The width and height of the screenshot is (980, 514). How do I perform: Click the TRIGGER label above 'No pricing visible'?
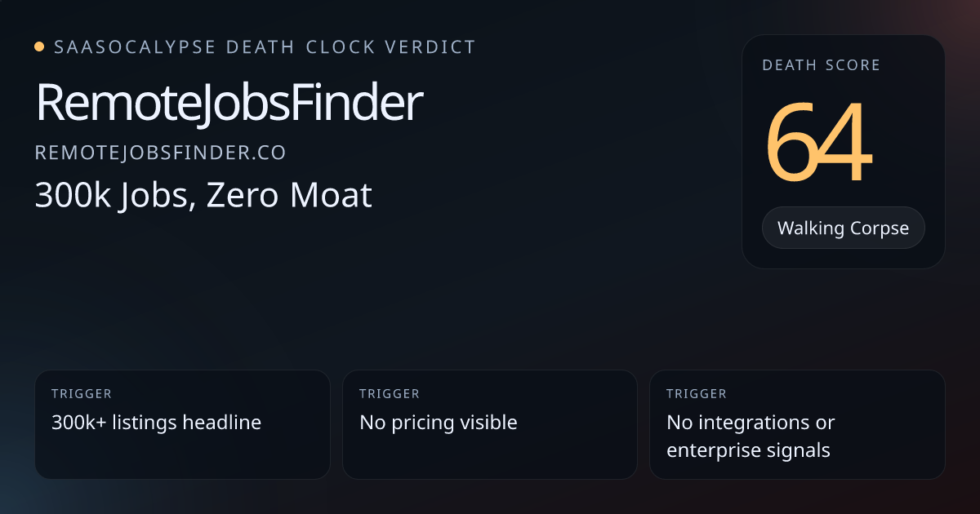point(389,394)
